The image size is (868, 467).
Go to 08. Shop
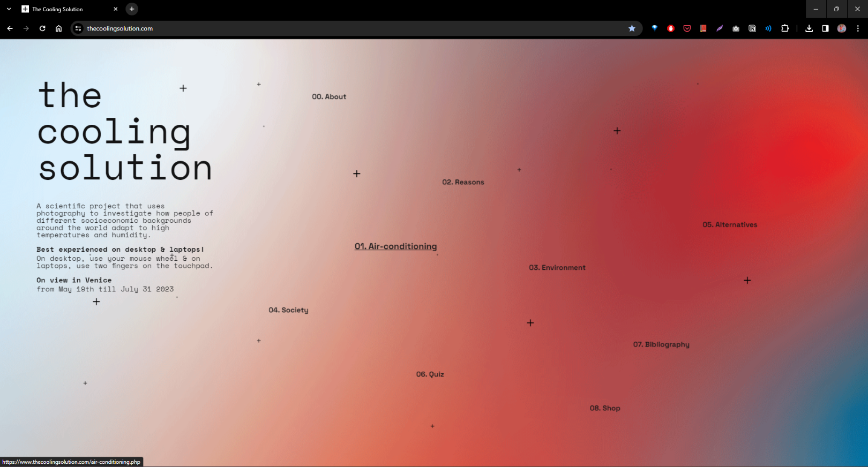coord(605,408)
